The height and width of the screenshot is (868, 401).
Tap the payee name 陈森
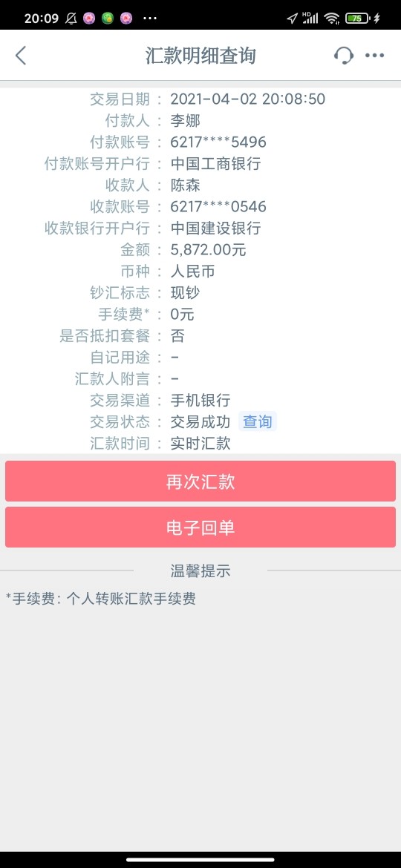click(185, 185)
